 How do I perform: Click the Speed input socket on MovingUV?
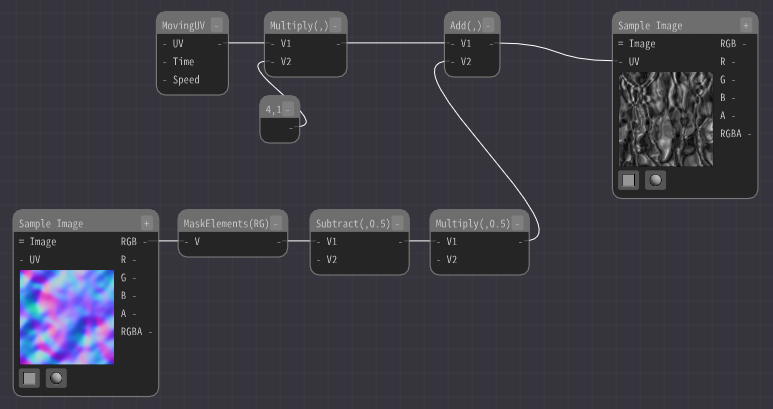tap(165, 80)
